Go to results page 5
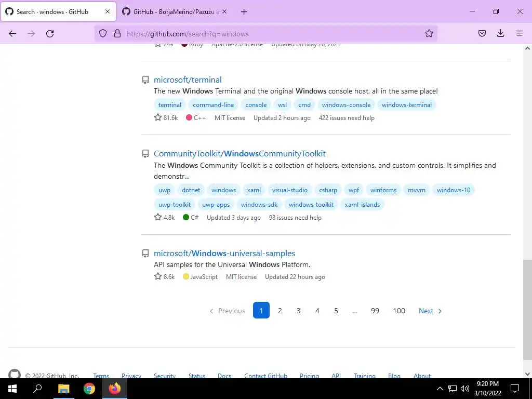 [336, 311]
